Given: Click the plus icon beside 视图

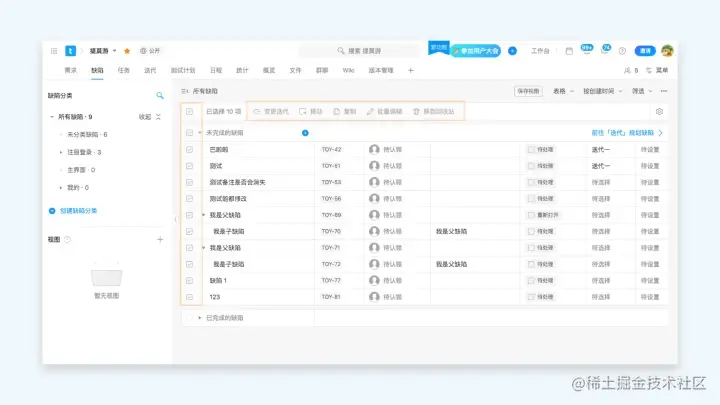Looking at the screenshot, I should click(x=160, y=239).
